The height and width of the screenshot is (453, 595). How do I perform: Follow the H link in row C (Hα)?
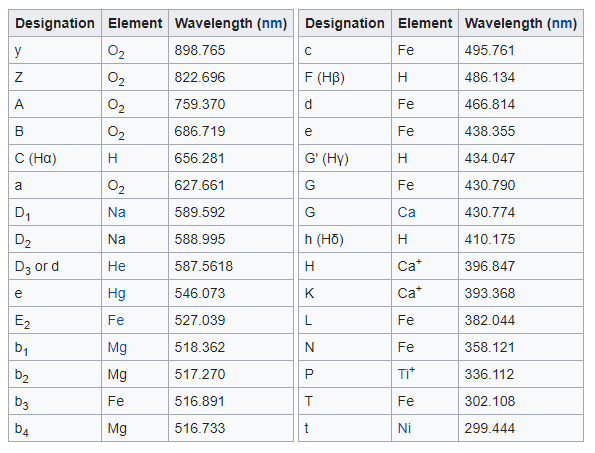[113, 158]
